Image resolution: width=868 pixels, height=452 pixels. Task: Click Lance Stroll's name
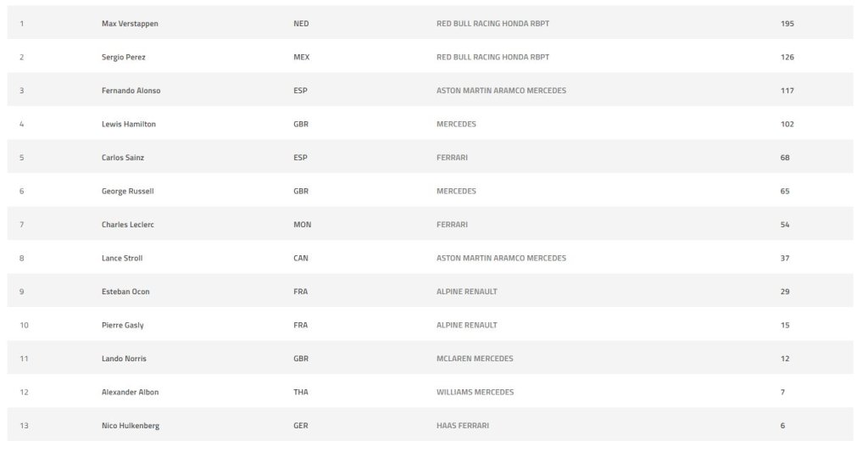(x=122, y=258)
